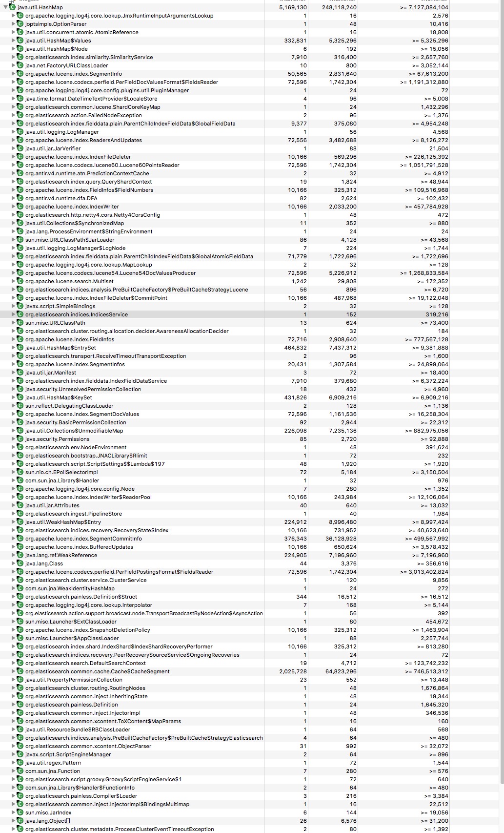The height and width of the screenshot is (833, 504).
Task: Click class icon of java.util.HashMap$KeySet
Action: [x=20, y=397]
